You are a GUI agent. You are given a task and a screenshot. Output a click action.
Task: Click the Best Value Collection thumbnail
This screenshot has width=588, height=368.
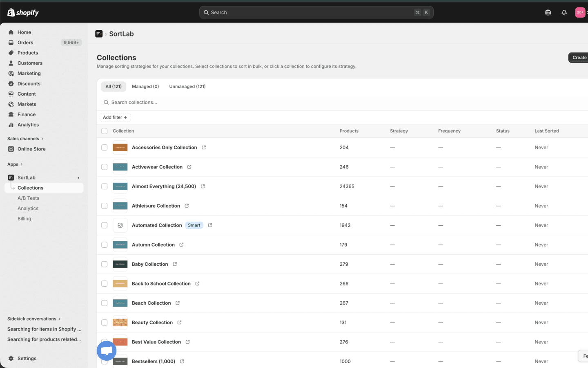coord(120,342)
